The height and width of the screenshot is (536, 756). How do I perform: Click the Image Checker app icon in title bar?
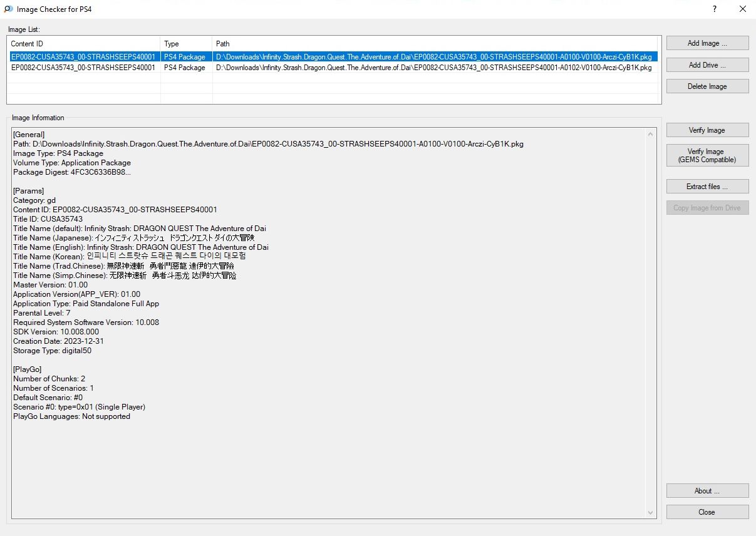8,9
